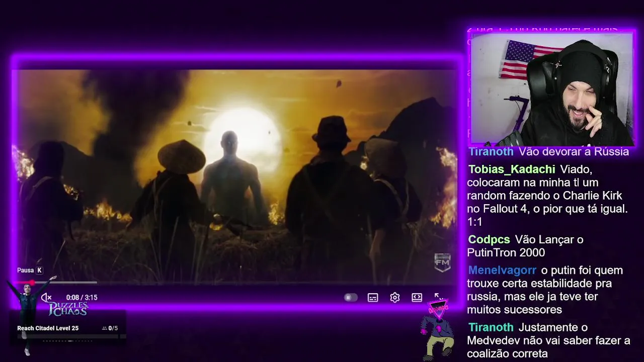644x362 pixels.
Task: Click the 'PutinTron 2000' chat text
Action: pyautogui.click(x=506, y=253)
